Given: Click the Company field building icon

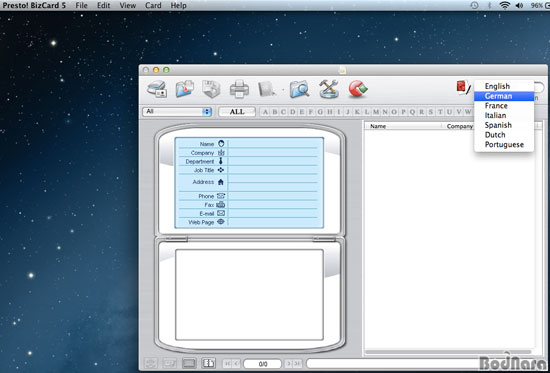Looking at the screenshot, I should point(221,153).
